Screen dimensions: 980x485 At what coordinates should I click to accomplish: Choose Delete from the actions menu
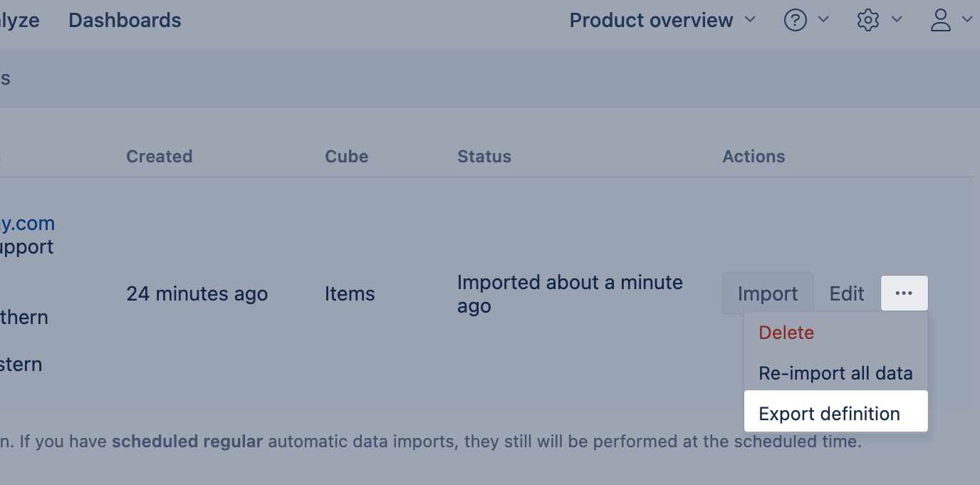pos(786,333)
